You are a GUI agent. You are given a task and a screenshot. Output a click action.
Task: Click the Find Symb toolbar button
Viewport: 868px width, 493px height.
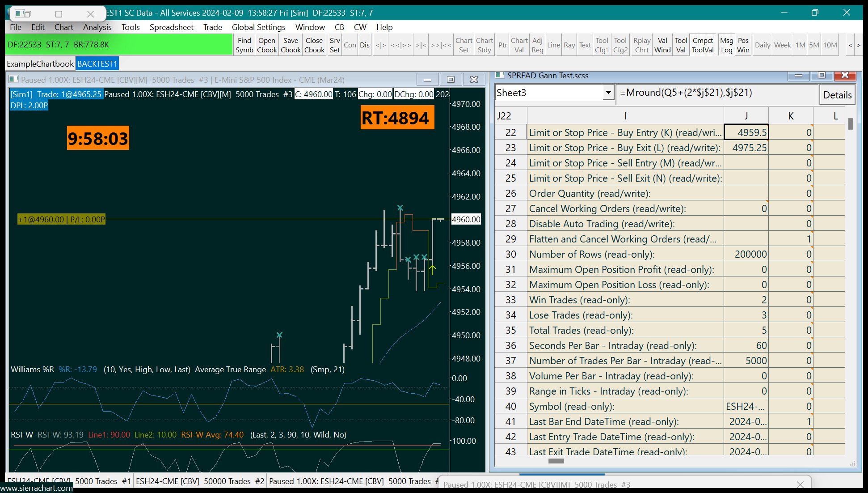(x=244, y=45)
